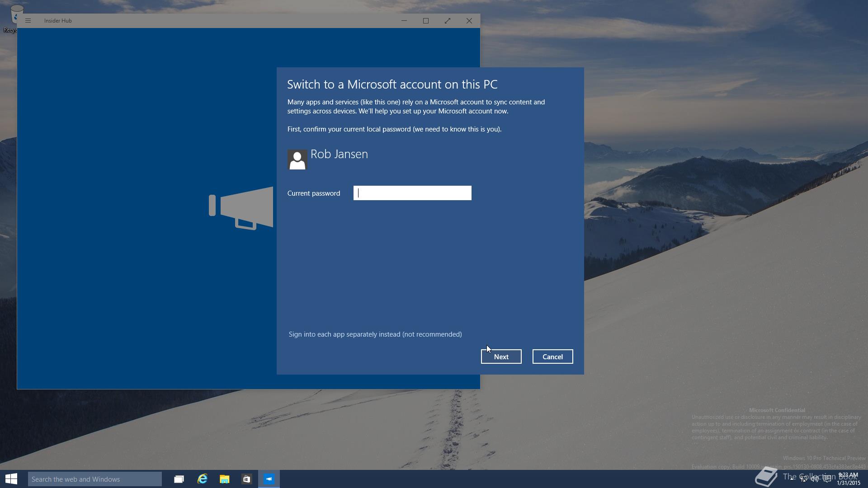The height and width of the screenshot is (488, 868).
Task: Open File Explorer from the taskbar
Action: pos(224,479)
